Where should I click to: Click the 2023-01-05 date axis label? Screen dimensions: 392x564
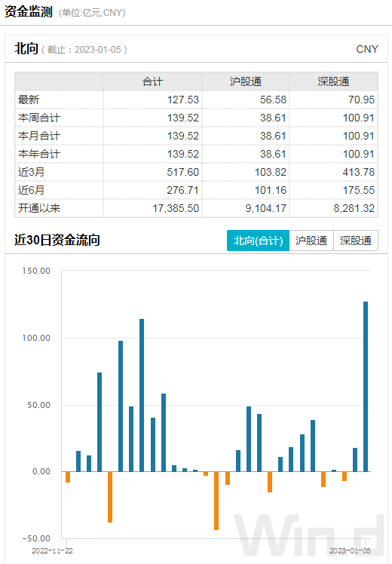(x=350, y=550)
